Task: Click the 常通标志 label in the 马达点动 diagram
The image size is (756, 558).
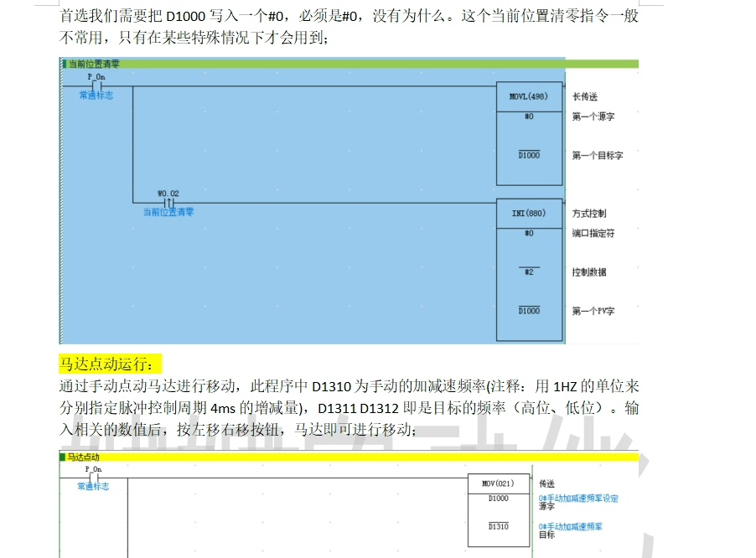Action: [x=94, y=486]
